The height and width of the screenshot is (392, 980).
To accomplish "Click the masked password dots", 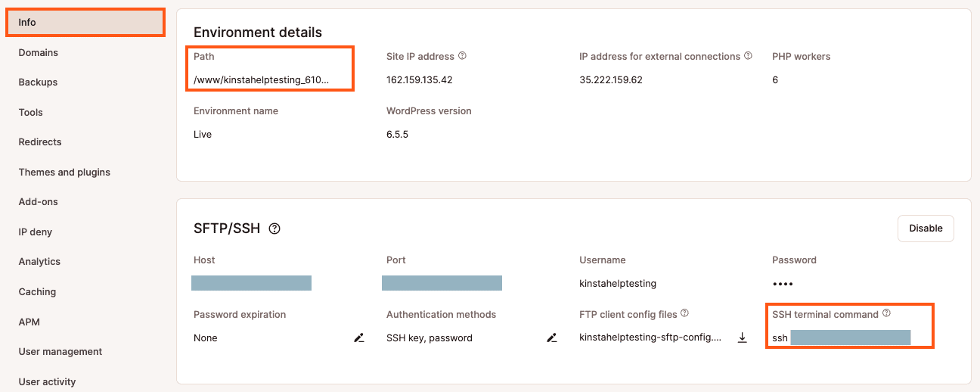I will click(783, 284).
